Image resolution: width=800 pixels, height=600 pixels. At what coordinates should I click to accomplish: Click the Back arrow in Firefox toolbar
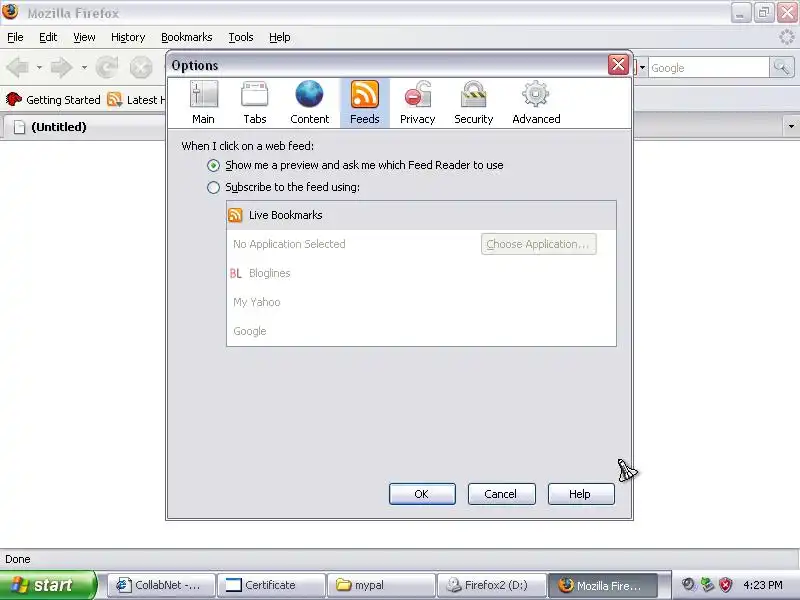point(18,67)
